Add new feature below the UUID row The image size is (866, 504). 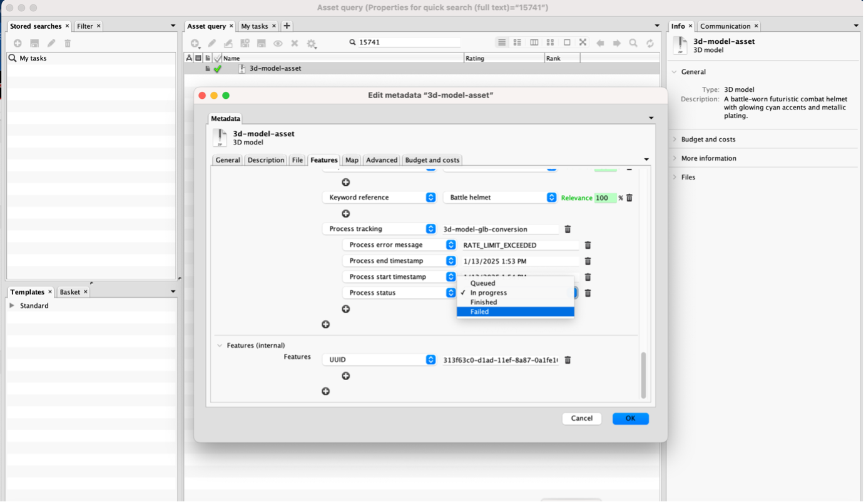[x=345, y=376]
